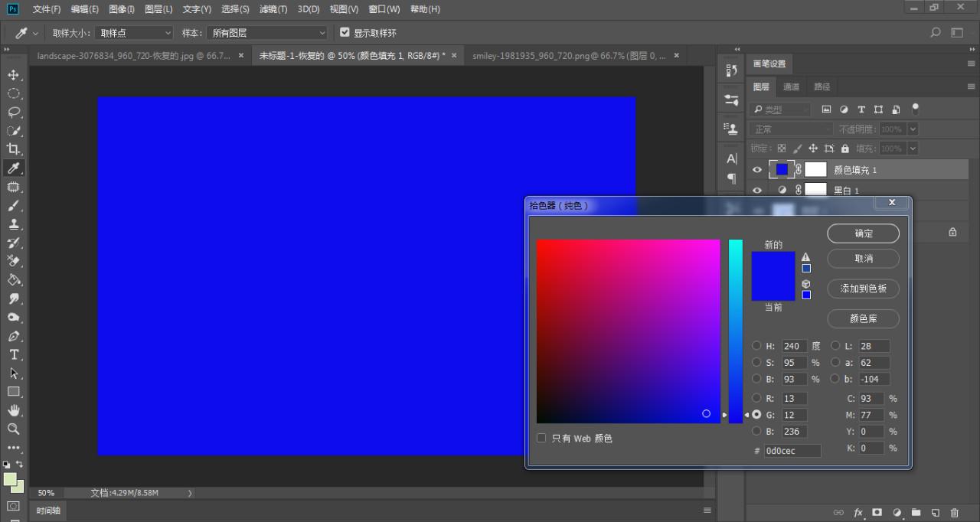The height and width of the screenshot is (522, 980).
Task: Lock all with the padlock icon
Action: point(845,148)
